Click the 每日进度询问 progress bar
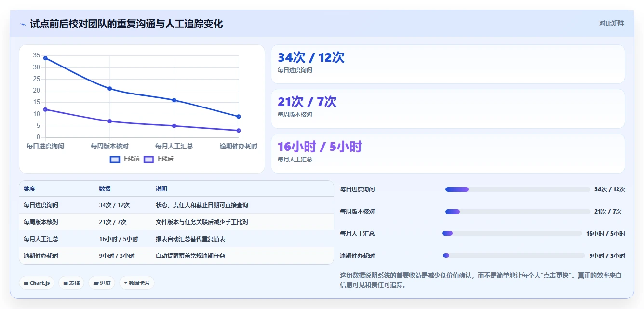 click(x=518, y=189)
